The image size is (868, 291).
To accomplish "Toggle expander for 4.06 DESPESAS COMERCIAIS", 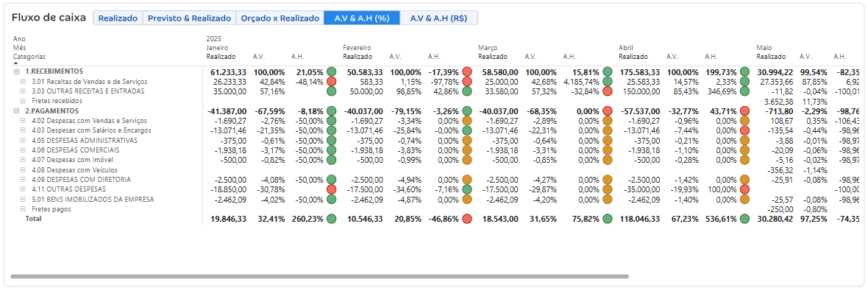I will 23,150.
